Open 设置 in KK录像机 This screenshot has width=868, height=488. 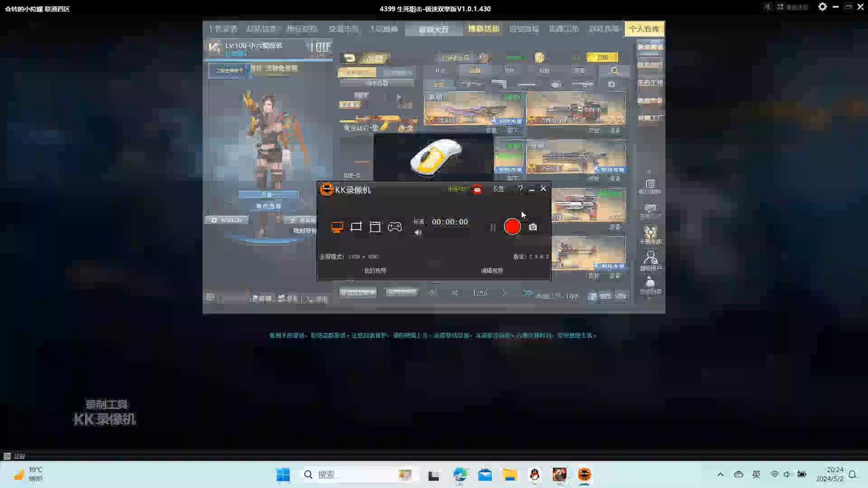click(499, 189)
